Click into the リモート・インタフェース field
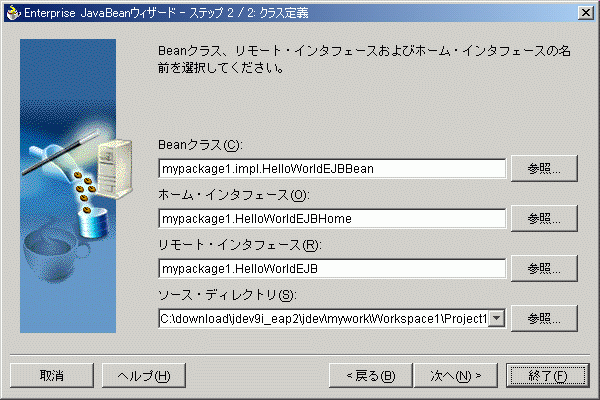 point(332,268)
